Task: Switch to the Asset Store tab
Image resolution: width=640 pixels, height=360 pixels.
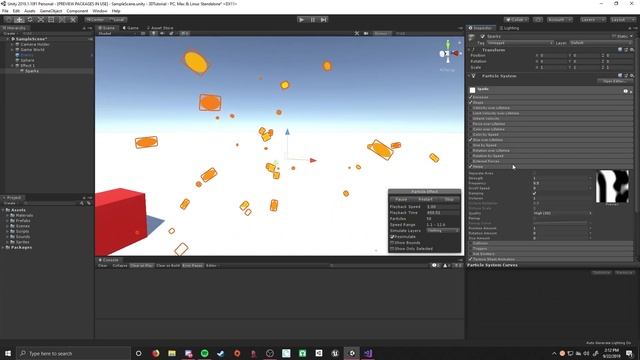Action: point(160,28)
